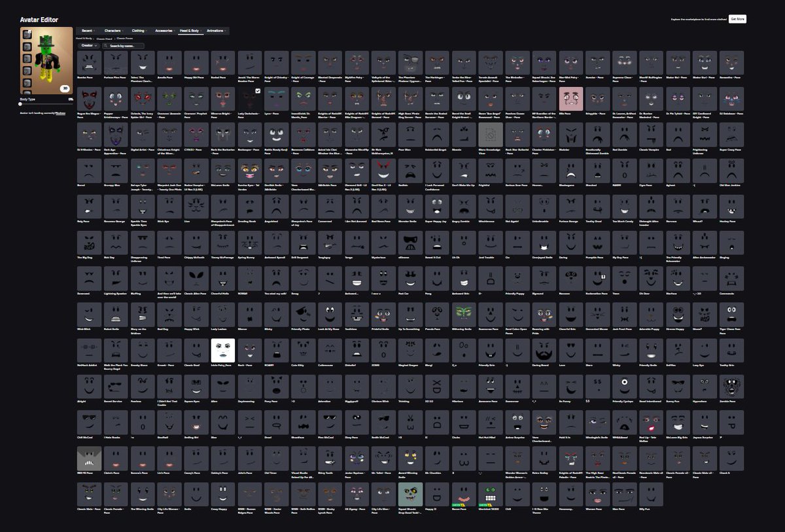The width and height of the screenshot is (785, 532).
Task: Uncheck the equipped Lady Darkshade face checkbox
Action: coord(258,91)
